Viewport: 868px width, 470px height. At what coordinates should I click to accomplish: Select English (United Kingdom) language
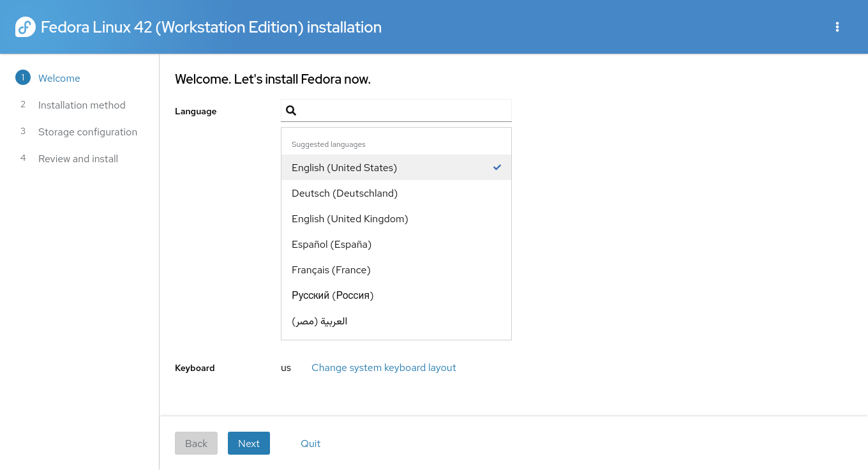pyautogui.click(x=396, y=218)
